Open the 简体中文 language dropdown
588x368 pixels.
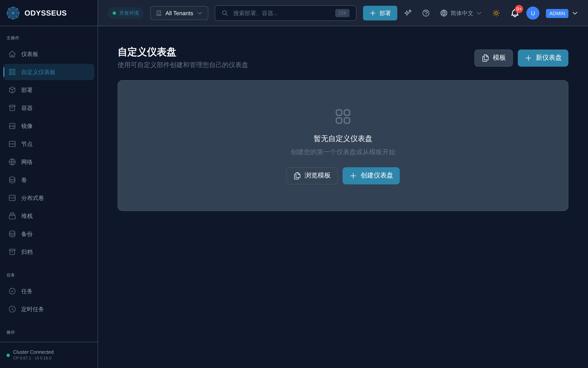click(x=461, y=13)
